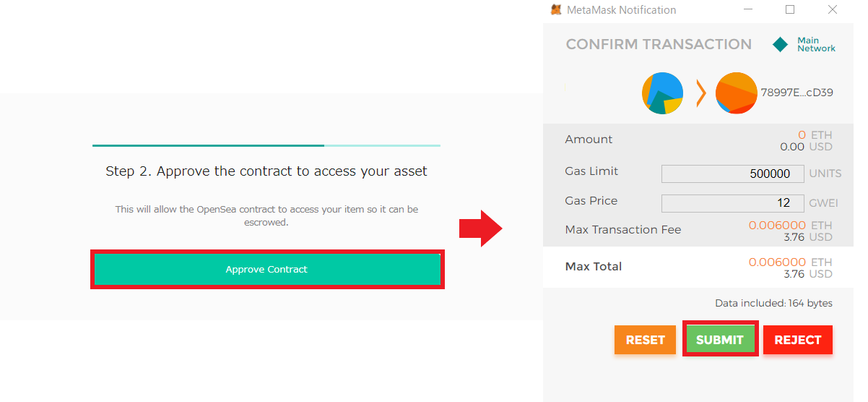Reject the transaction
This screenshot has width=868, height=402.
(798, 340)
